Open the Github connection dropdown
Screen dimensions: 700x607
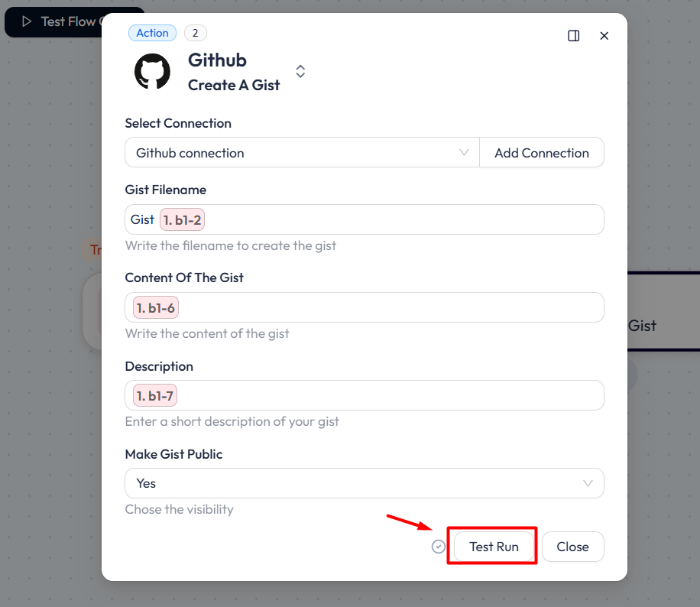[301, 152]
